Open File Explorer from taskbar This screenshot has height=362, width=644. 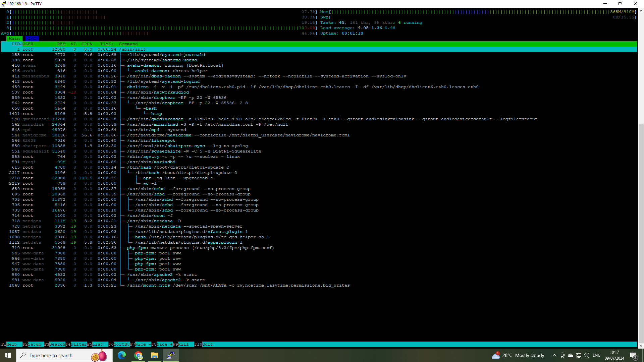[x=155, y=355]
